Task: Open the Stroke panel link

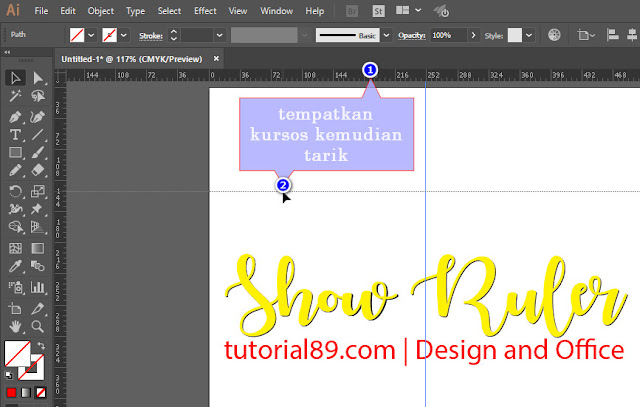Action: [x=151, y=36]
